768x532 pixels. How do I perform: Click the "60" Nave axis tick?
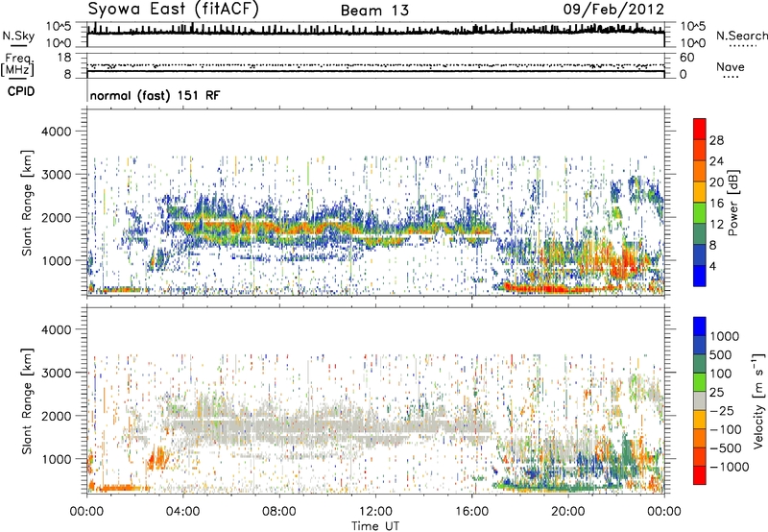coord(686,58)
